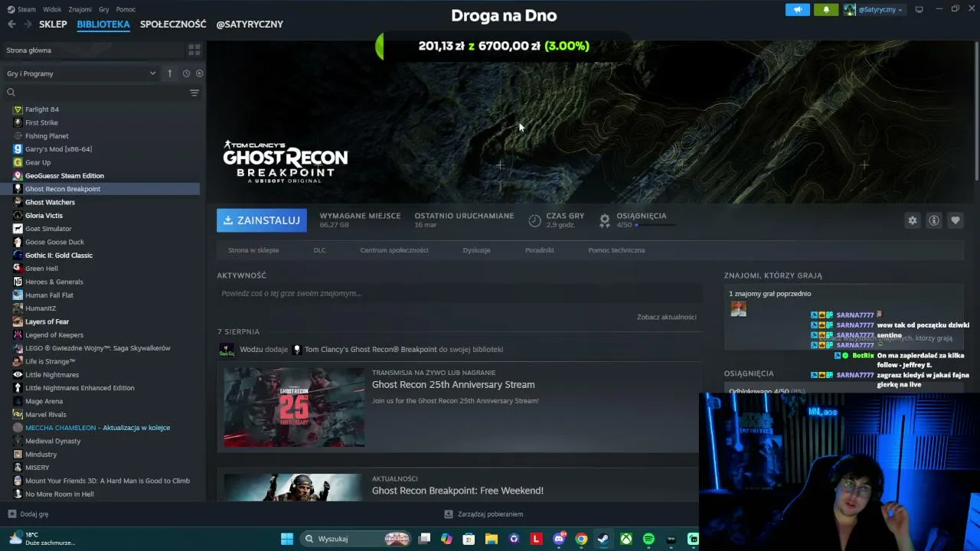Open the Steam menu
Viewport: 980px width, 551px height.
[x=21, y=9]
